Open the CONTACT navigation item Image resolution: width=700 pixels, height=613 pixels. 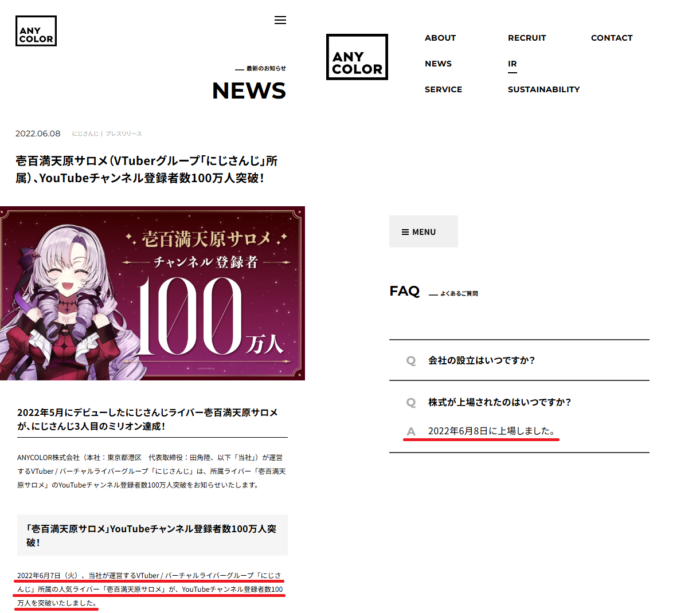click(x=612, y=38)
